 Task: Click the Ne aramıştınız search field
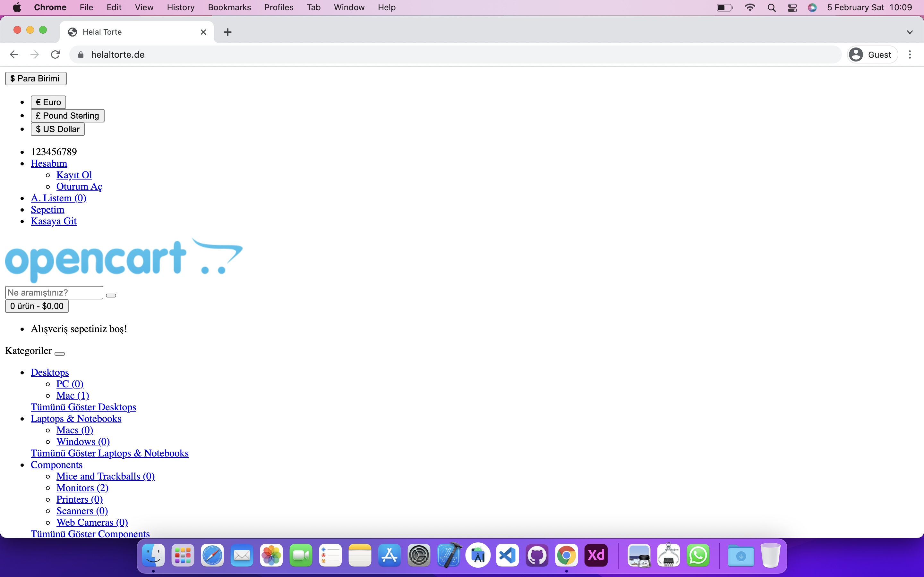coord(54,293)
